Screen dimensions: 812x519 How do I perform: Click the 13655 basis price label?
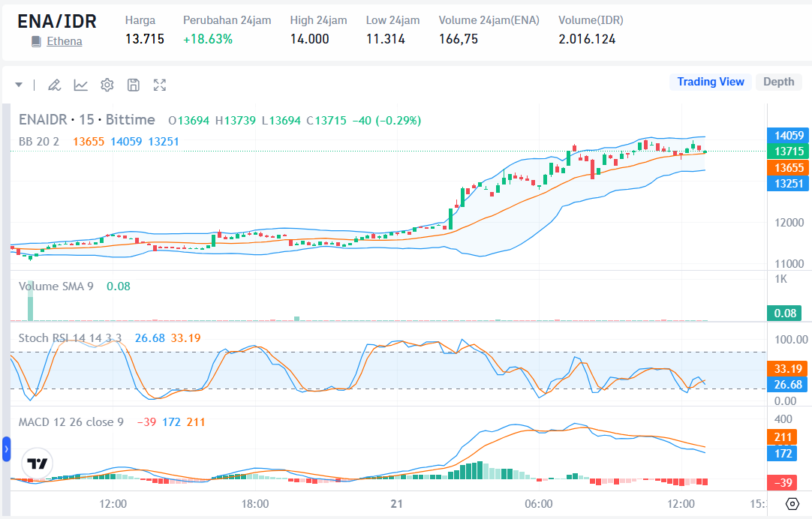[x=788, y=168]
